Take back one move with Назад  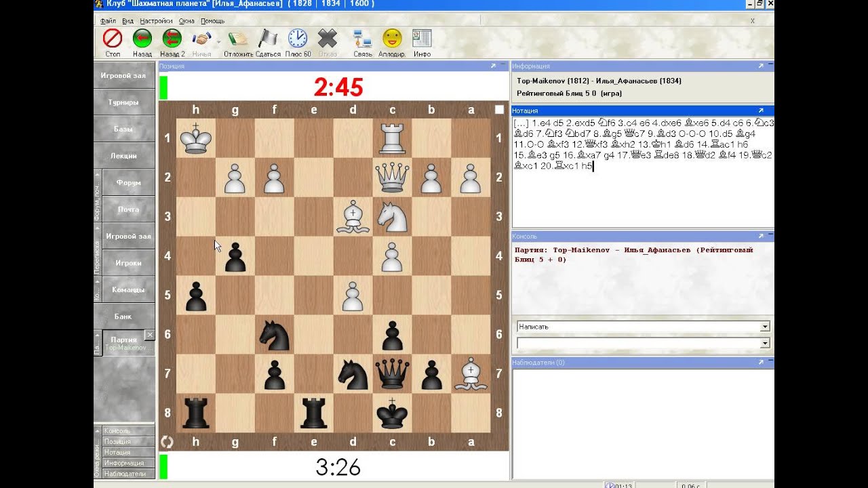tap(142, 38)
